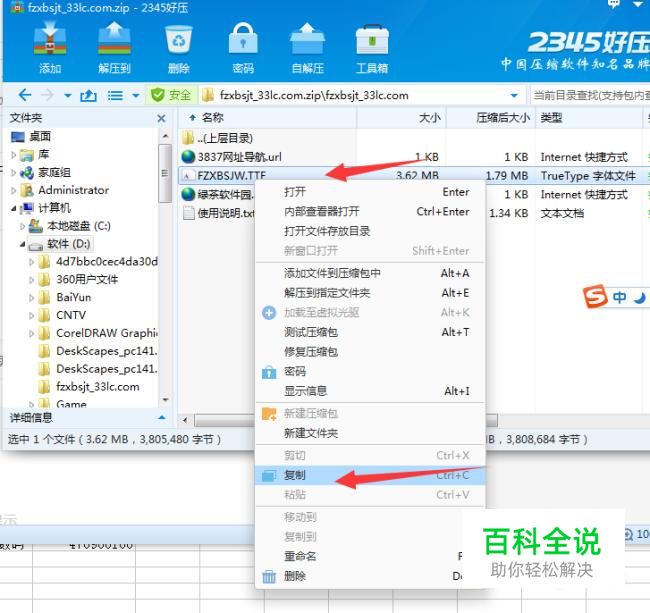
Task: Expand the BaiYun folder node
Action: (32, 298)
